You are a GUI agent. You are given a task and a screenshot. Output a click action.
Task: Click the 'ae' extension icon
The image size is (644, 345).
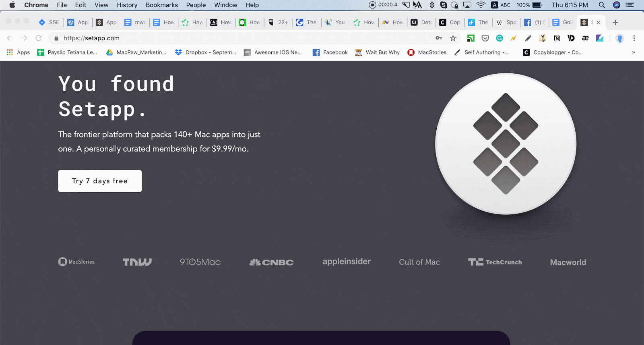(x=585, y=38)
